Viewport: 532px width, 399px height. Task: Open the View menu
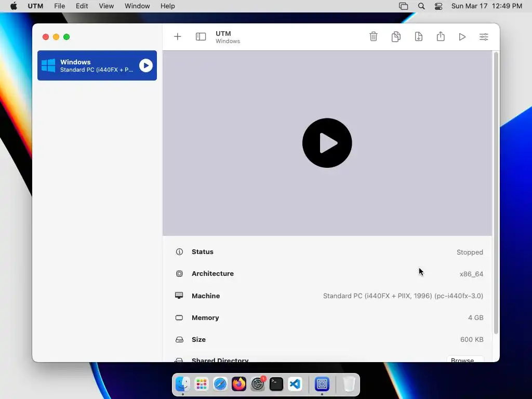[106, 6]
